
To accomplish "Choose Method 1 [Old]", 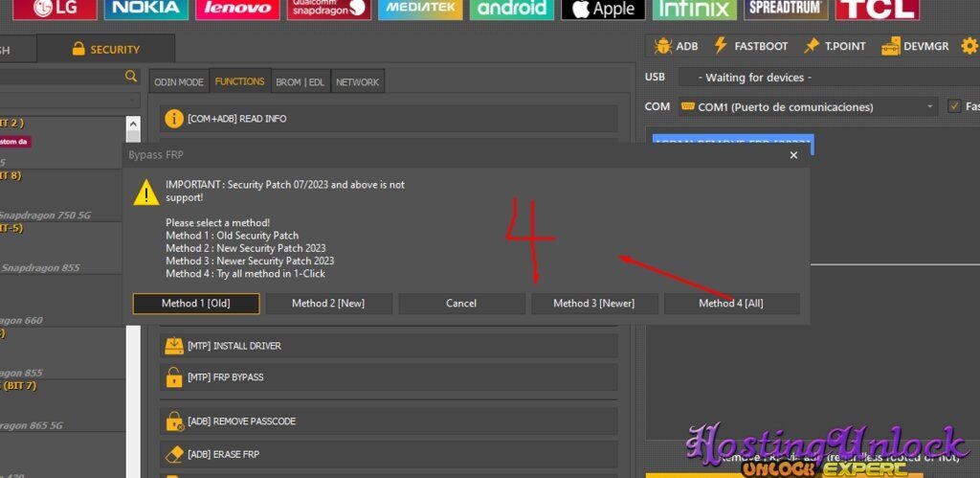I will tap(196, 304).
